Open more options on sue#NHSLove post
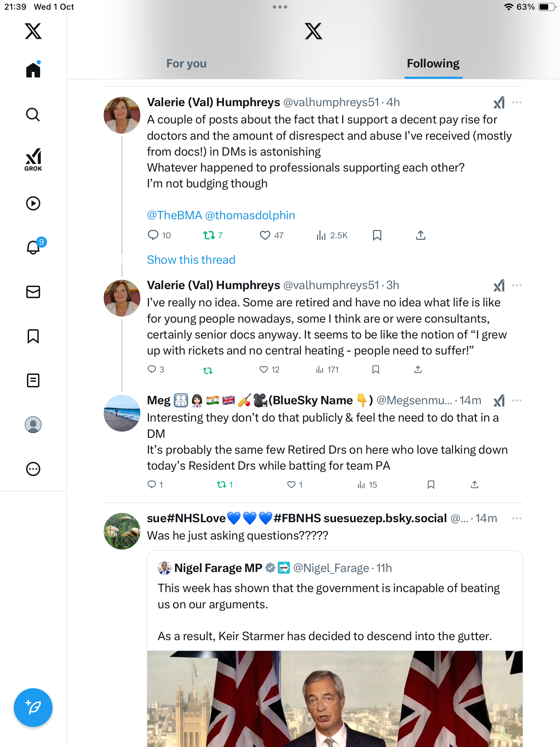Screen dimensions: 560x747 coord(516,518)
